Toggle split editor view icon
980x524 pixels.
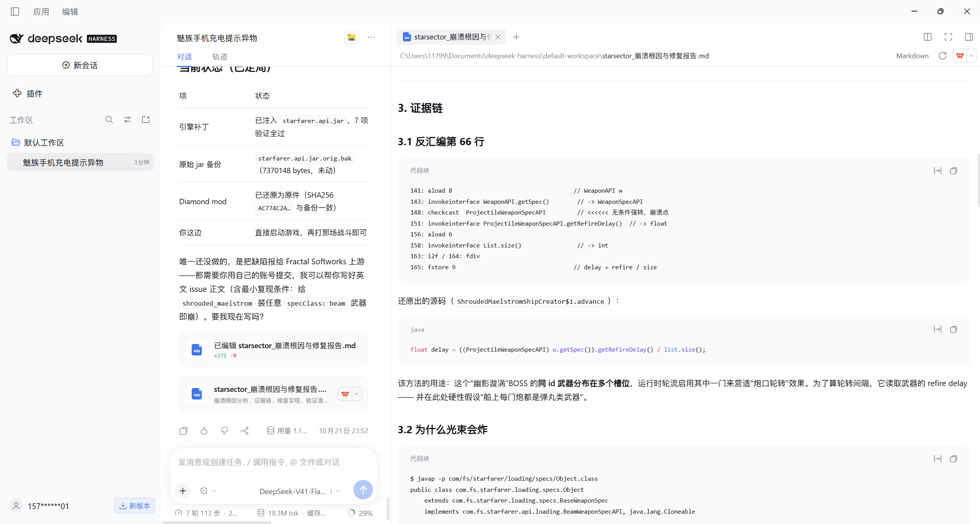[x=928, y=37]
